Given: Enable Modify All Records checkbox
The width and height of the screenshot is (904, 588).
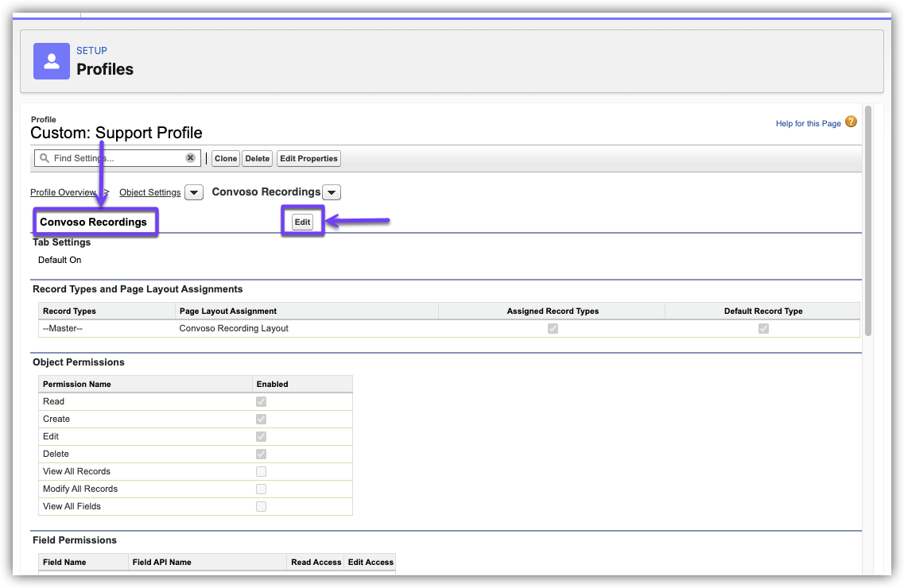Looking at the screenshot, I should coord(261,489).
